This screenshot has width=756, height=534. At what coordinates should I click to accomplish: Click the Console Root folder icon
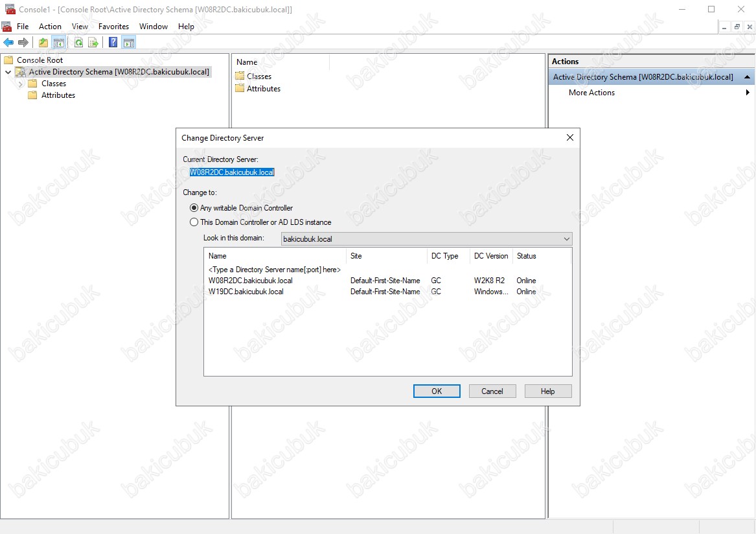(x=8, y=60)
